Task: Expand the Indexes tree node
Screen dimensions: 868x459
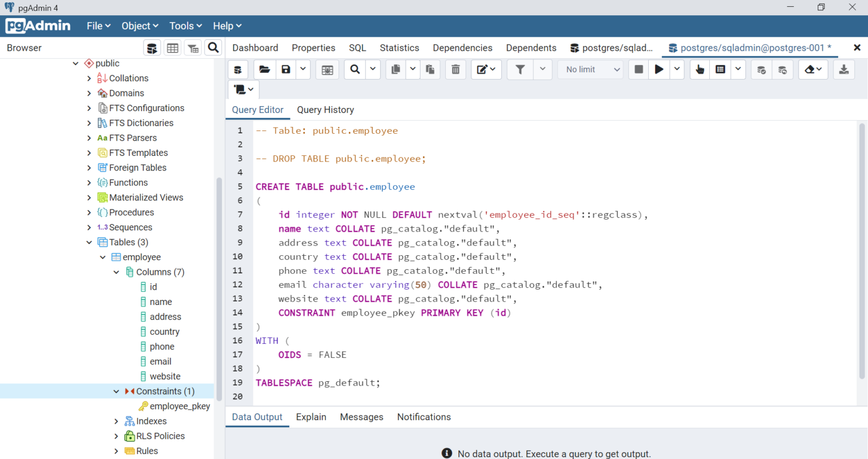Action: [116, 421]
